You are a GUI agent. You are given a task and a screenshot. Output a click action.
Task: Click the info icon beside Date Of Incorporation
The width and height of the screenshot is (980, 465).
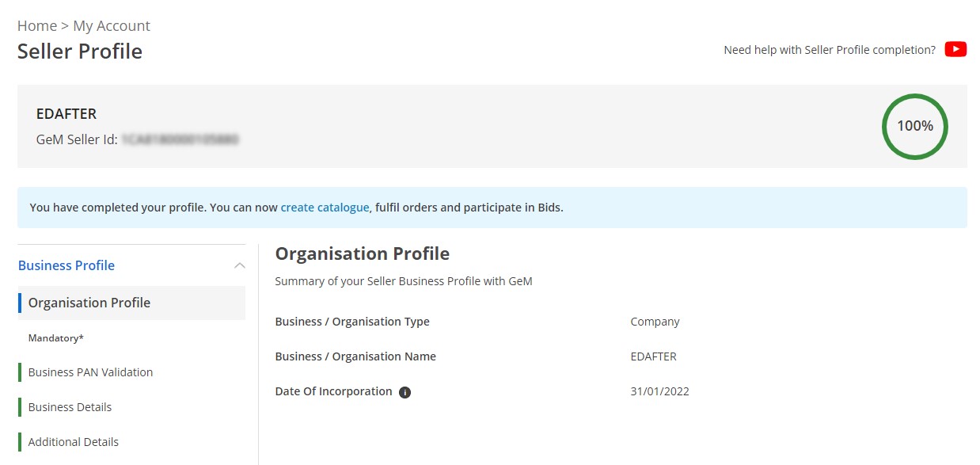click(x=405, y=391)
